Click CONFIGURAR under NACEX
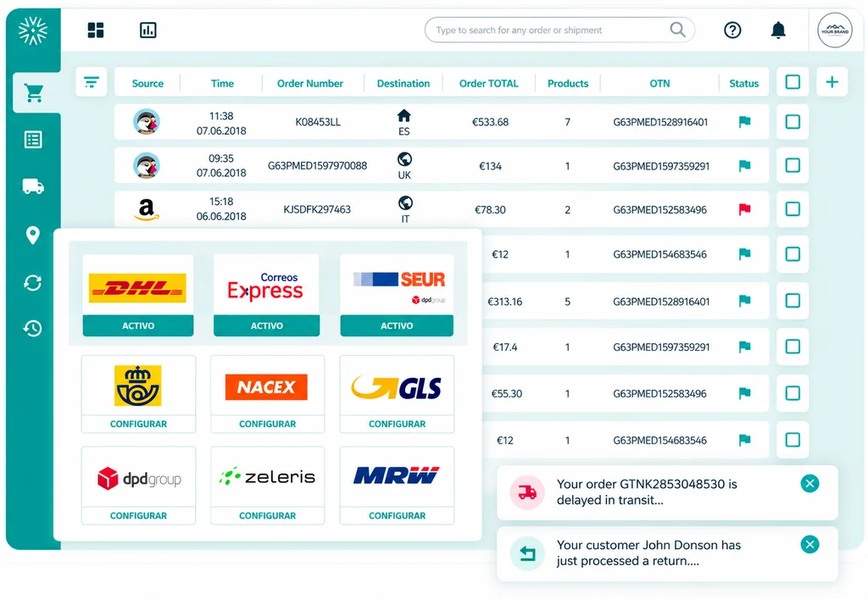 tap(267, 424)
